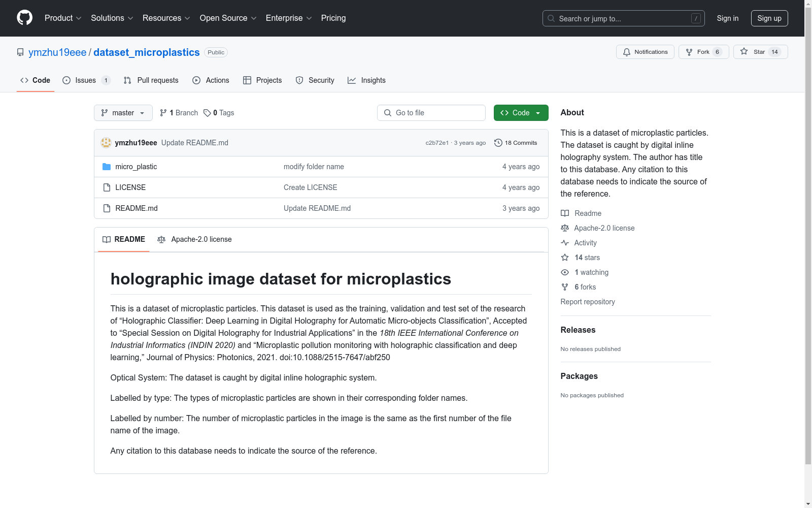Open commit hash c2b72e1
The height and width of the screenshot is (508, 812).
[x=437, y=143]
